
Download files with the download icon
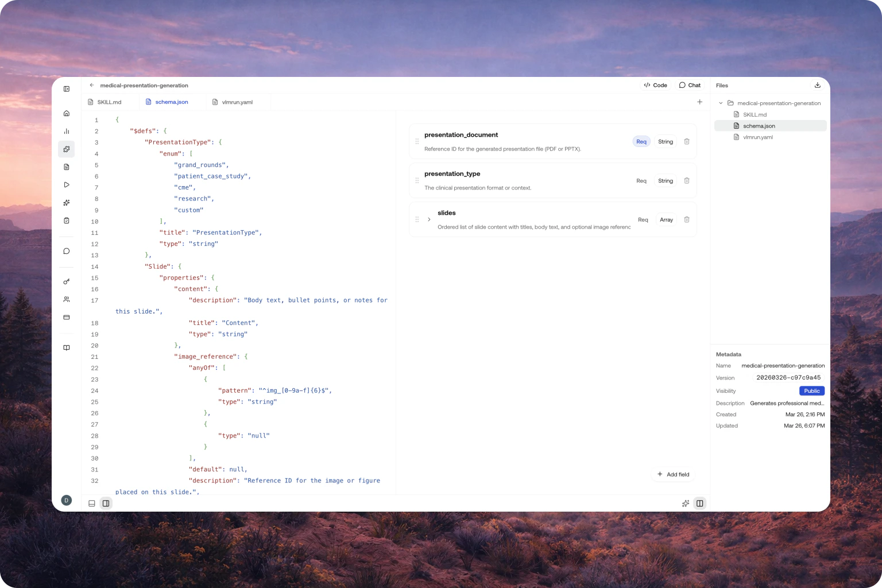click(818, 85)
